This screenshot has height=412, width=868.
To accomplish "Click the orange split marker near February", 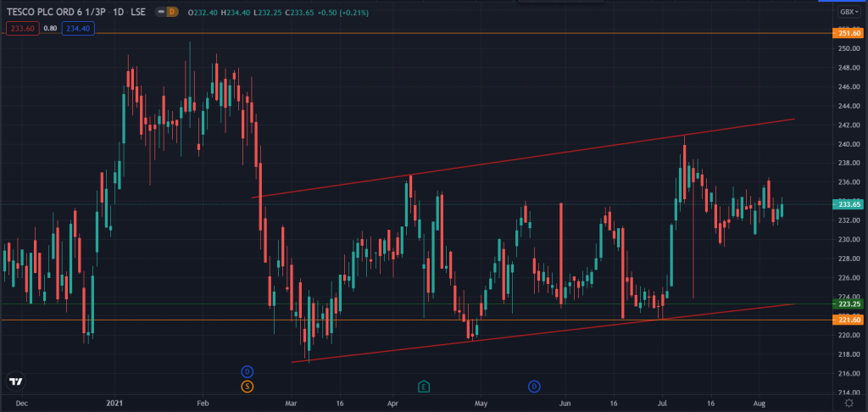I will point(247,387).
